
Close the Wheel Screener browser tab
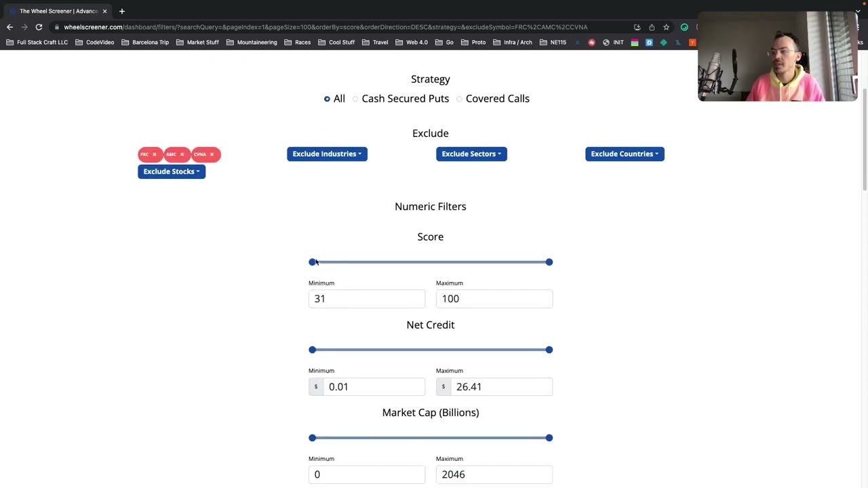click(x=104, y=11)
